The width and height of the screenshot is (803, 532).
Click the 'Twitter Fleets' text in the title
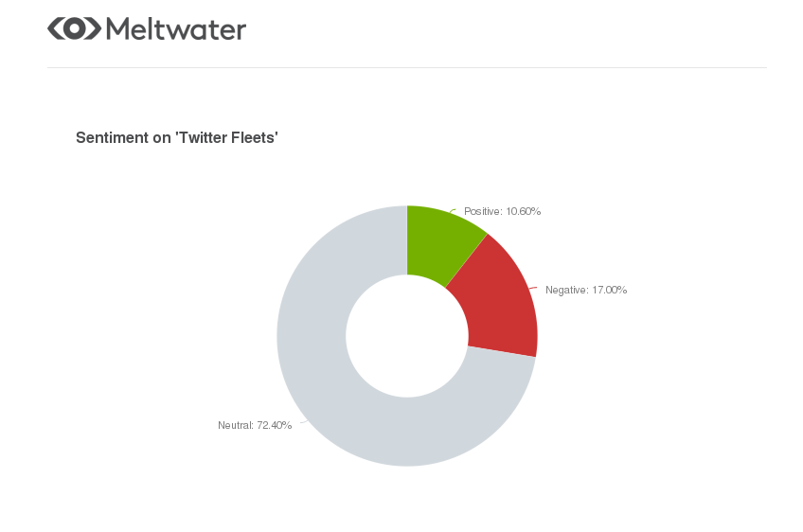coord(227,138)
